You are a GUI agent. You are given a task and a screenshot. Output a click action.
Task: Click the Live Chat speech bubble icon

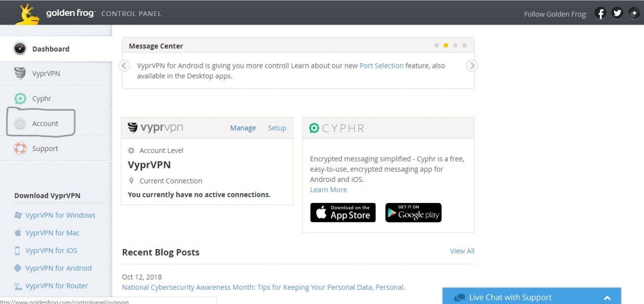459,297
